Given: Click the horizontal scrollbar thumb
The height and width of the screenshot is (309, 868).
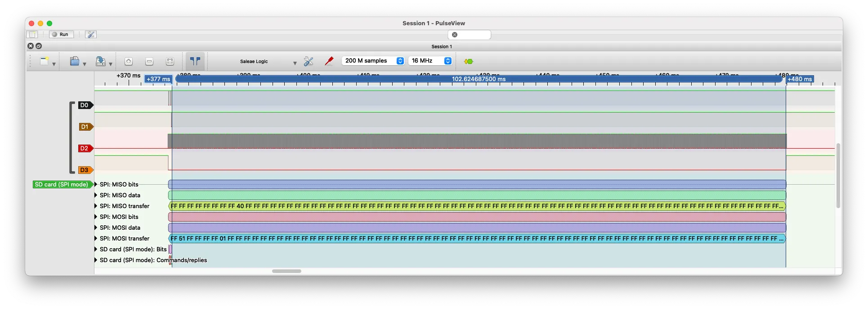Looking at the screenshot, I should [x=286, y=271].
